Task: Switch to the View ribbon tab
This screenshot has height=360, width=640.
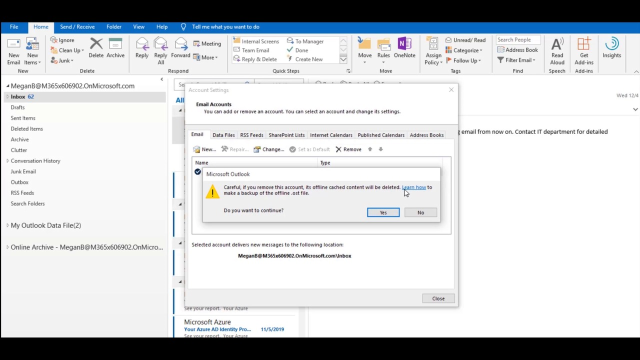Action: coord(139,27)
